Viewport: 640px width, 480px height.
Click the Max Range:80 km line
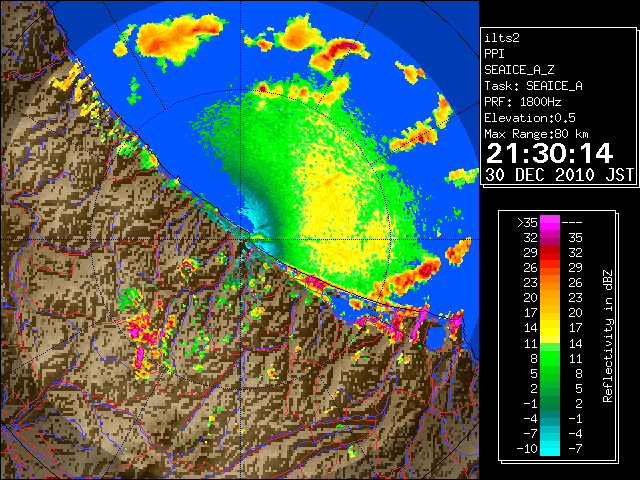click(x=536, y=134)
